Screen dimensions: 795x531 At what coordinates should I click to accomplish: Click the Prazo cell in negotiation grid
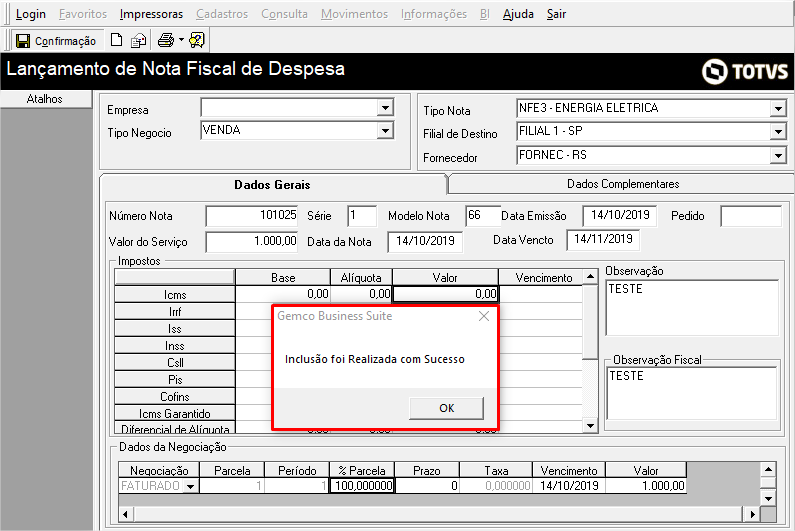[x=427, y=486]
